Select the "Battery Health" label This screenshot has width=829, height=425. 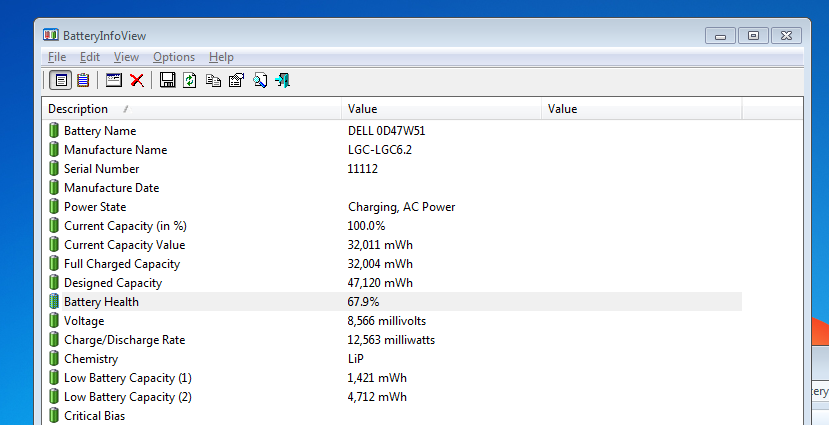[102, 302]
